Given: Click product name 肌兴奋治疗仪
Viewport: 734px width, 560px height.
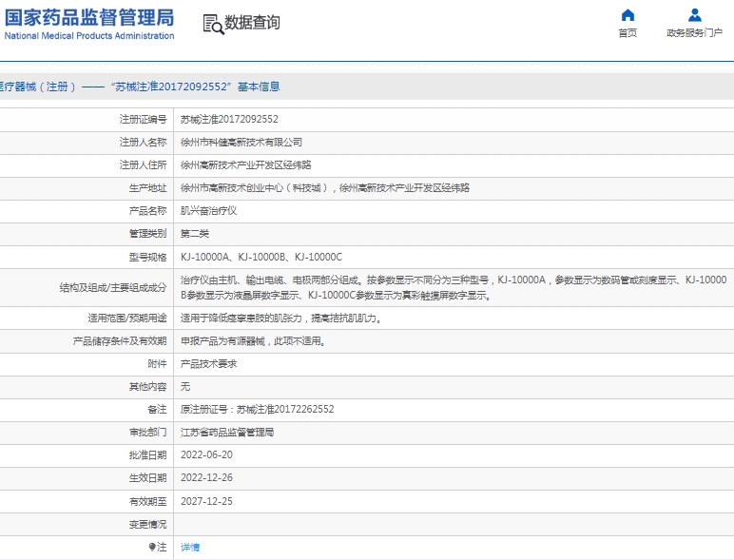Looking at the screenshot, I should point(209,211).
